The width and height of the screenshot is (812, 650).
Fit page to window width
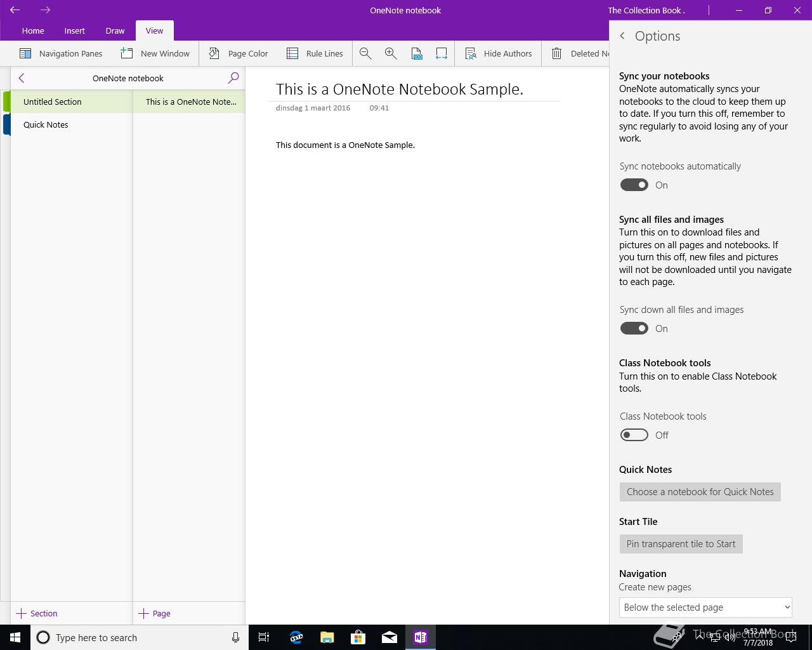pyautogui.click(x=442, y=53)
